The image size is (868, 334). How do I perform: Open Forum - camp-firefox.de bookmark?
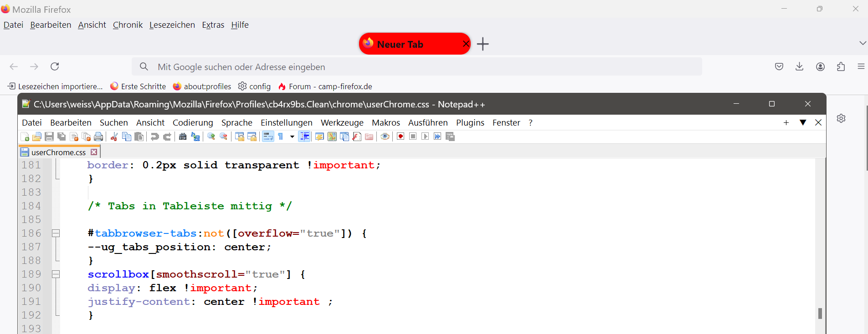point(325,86)
